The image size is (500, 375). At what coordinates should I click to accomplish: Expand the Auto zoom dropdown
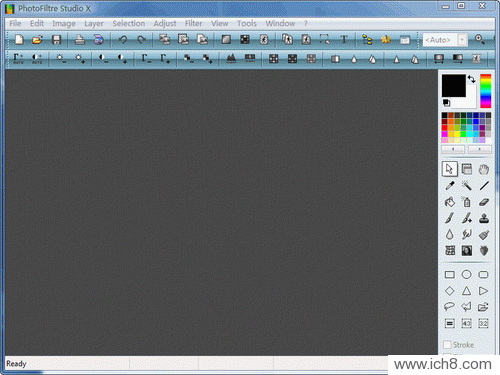tap(462, 40)
